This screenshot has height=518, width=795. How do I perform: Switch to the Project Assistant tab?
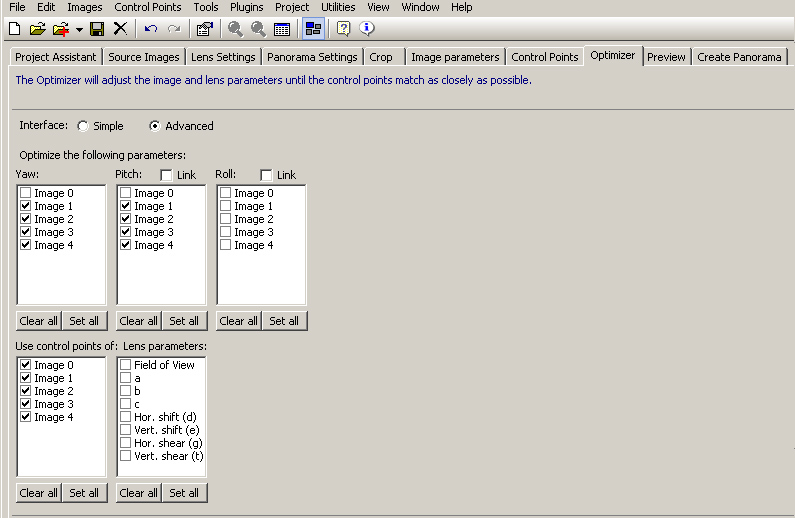click(56, 57)
